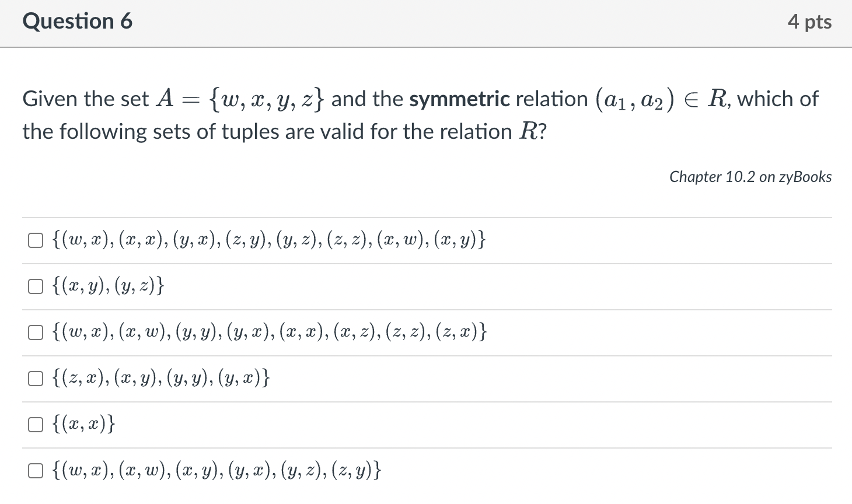Viewport: 852px width, 504px height.
Task: Tick the checkbox beside {(x,x)}
Action: coord(36,425)
